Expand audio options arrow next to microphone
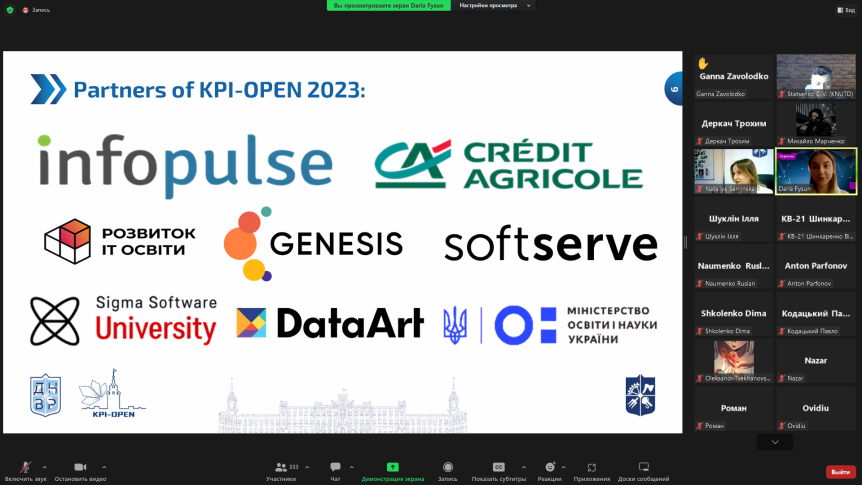The image size is (862, 485). tap(45, 467)
